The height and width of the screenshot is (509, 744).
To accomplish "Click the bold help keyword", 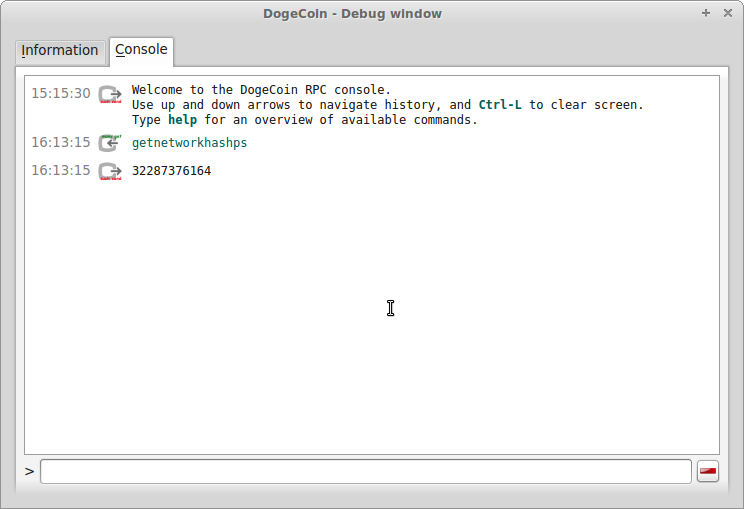I will [182, 120].
